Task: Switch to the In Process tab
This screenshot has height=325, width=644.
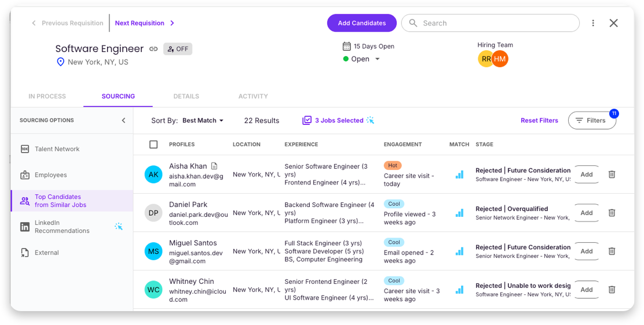Action: (x=47, y=97)
